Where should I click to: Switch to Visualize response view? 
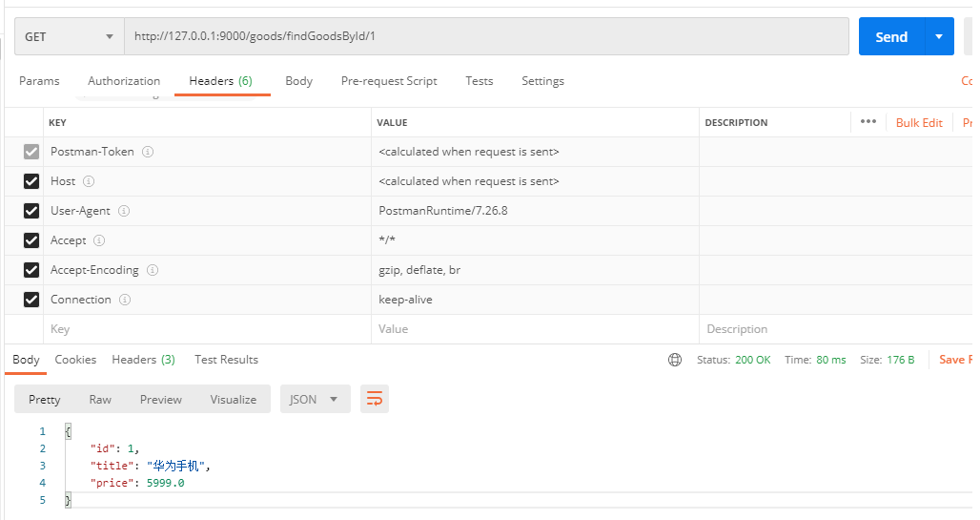[234, 399]
